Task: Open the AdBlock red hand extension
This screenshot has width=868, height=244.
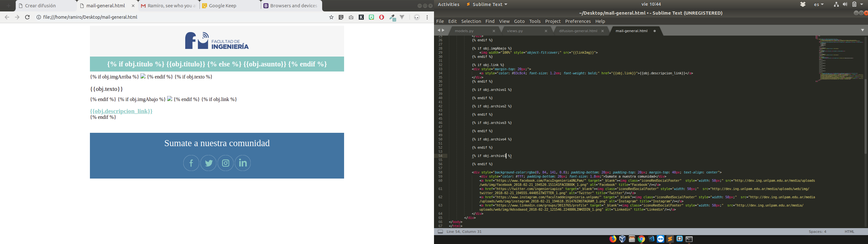Action: 382,17
